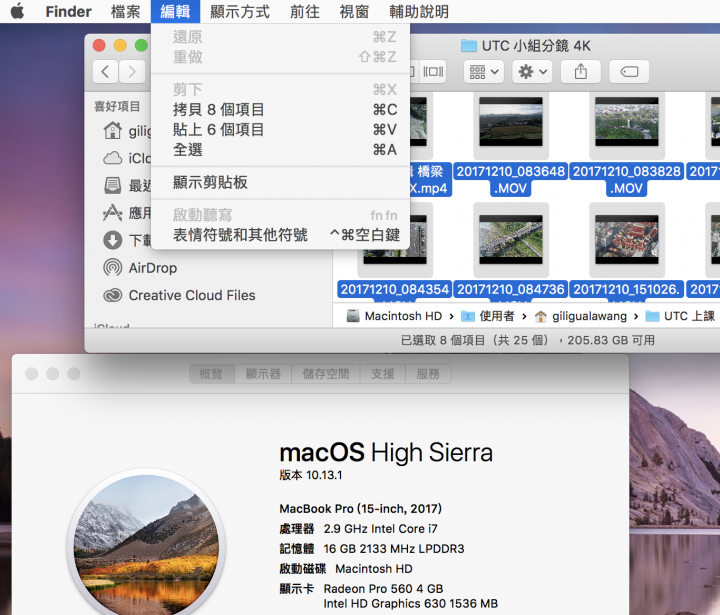
Task: Click the 20171210_084354 file name
Action: [x=395, y=289]
